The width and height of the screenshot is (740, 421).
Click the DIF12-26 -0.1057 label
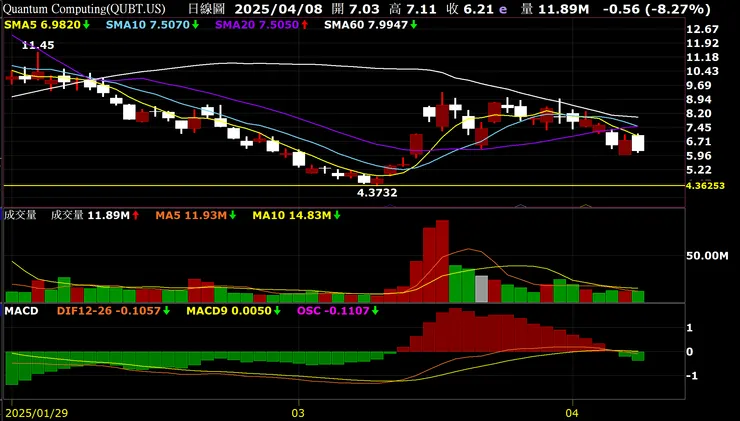pyautogui.click(x=109, y=311)
